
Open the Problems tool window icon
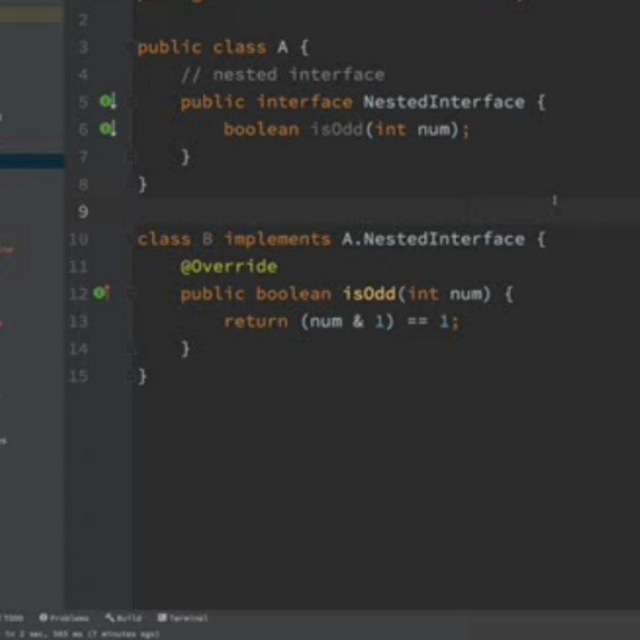(43, 617)
